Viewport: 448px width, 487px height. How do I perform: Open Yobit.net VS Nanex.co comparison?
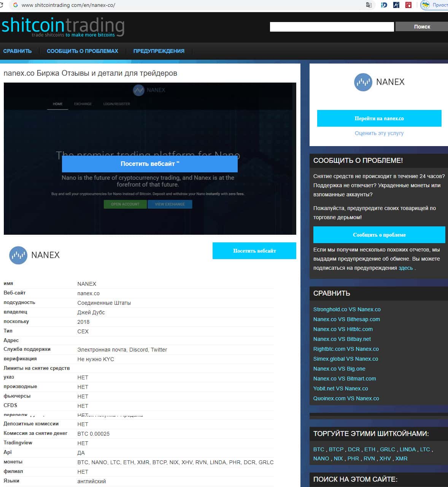341,388
